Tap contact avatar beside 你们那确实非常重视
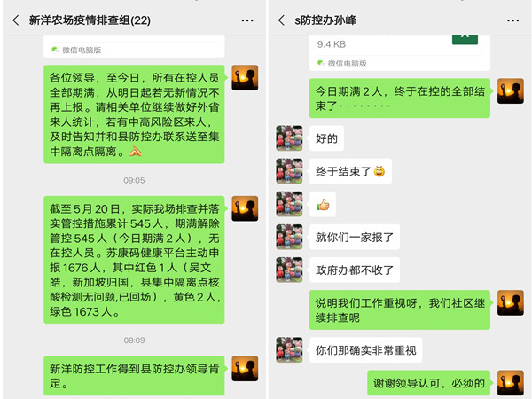 point(289,350)
